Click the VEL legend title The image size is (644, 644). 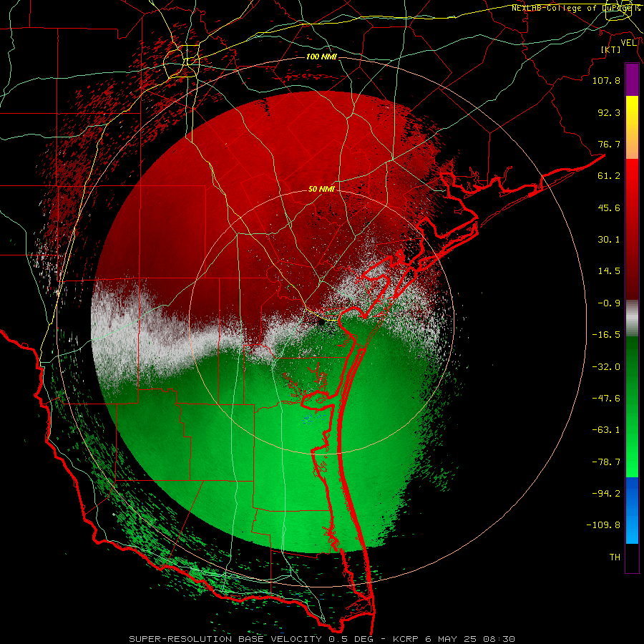point(629,42)
